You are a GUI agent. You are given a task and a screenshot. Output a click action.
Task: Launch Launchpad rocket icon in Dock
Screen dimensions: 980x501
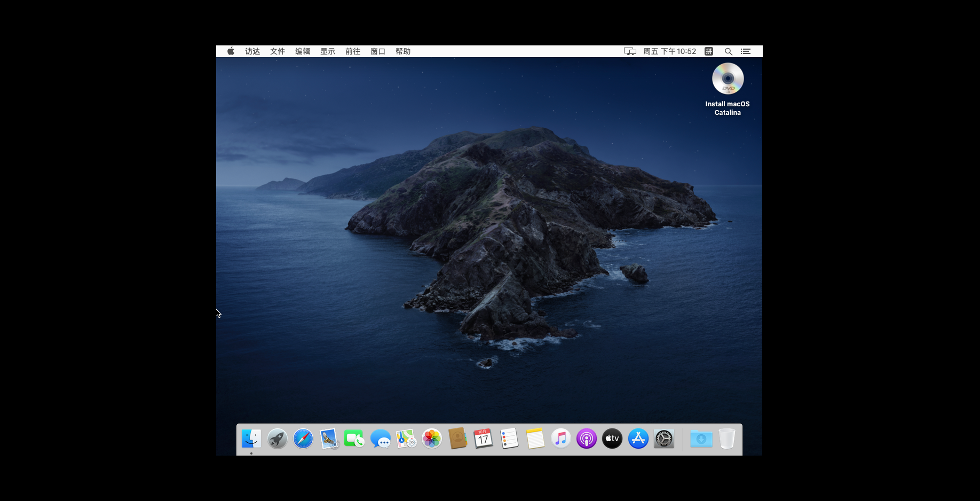pyautogui.click(x=278, y=439)
